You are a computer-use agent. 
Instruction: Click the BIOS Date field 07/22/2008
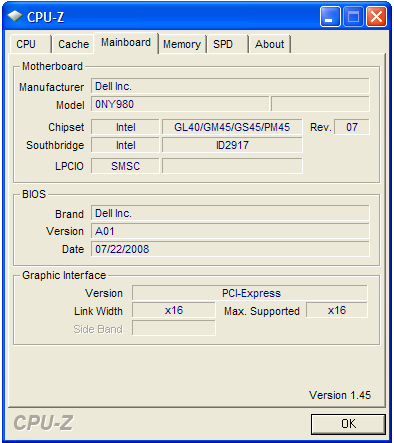[x=230, y=249]
